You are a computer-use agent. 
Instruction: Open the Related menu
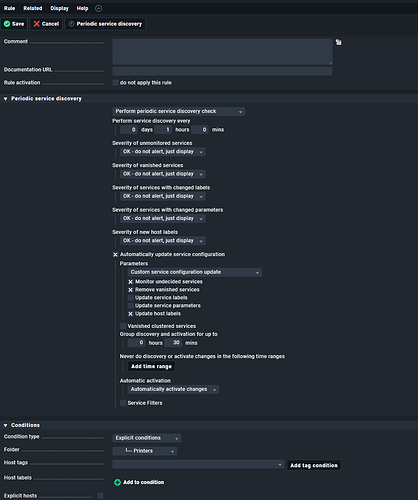[33, 8]
